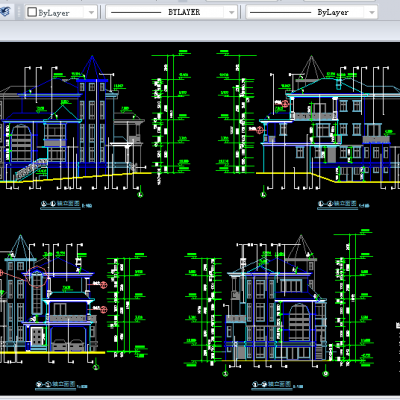Click the red detail callout on the top-right elevation
Screen dimensions: 400x400
pos(286,104)
